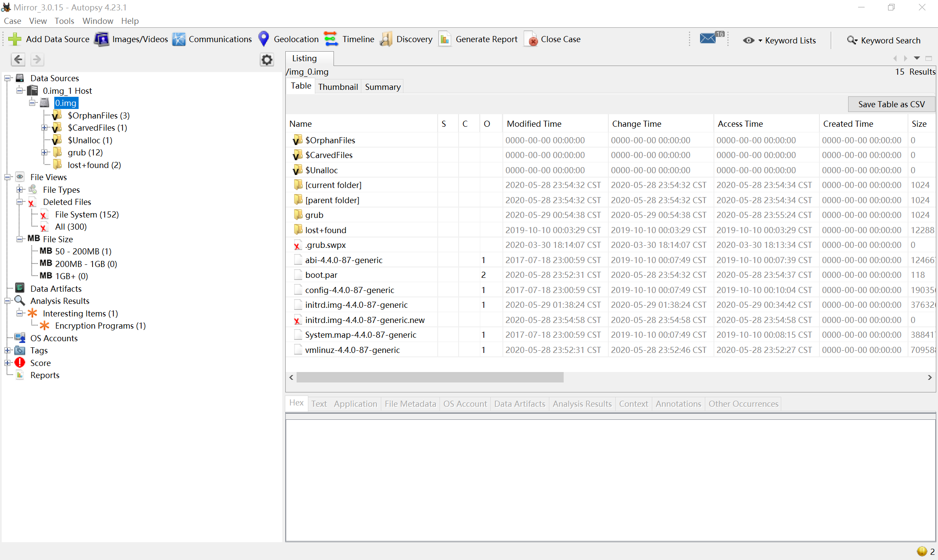Collapse the Interesting Items (1) node
938x560 pixels.
click(x=20, y=313)
